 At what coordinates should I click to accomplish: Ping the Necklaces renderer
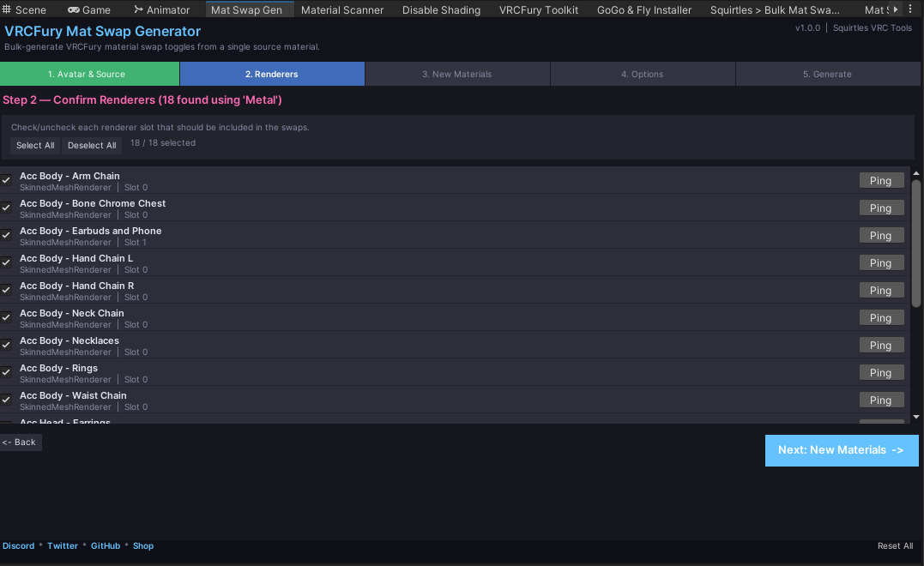tap(881, 345)
